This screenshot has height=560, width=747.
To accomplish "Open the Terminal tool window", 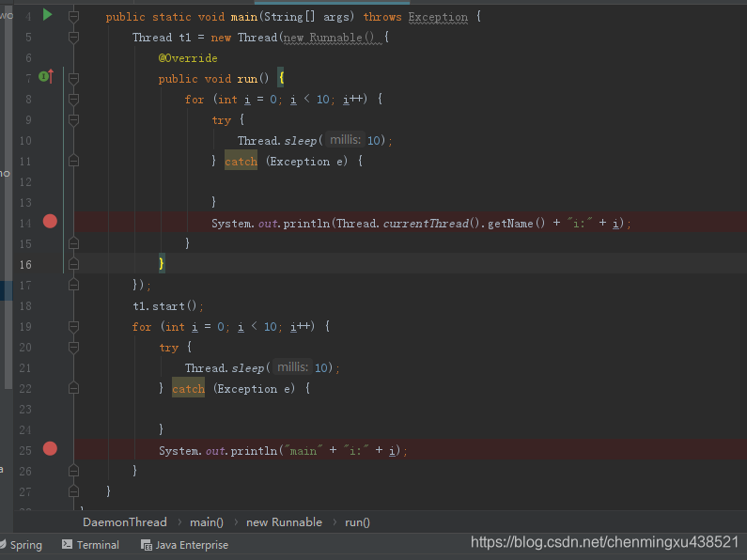I will click(91, 545).
